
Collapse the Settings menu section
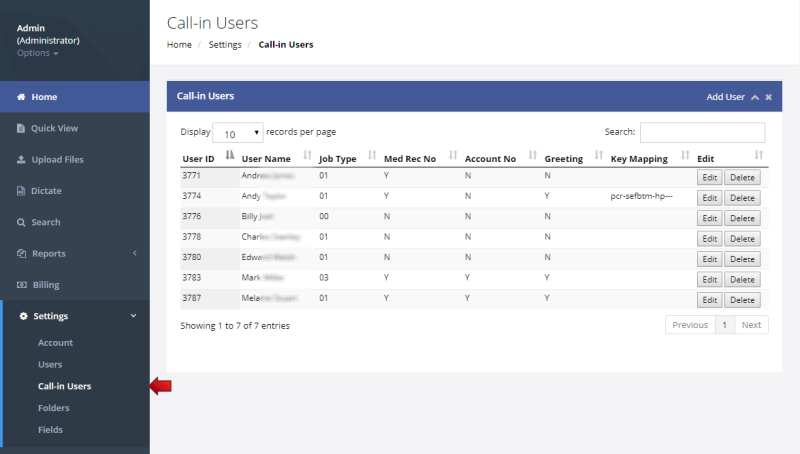(x=134, y=316)
